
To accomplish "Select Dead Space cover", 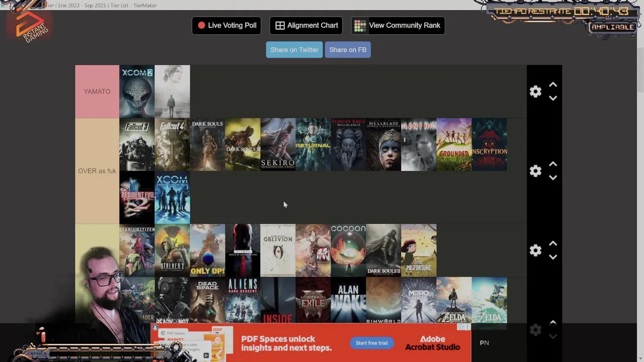I will point(207,300).
